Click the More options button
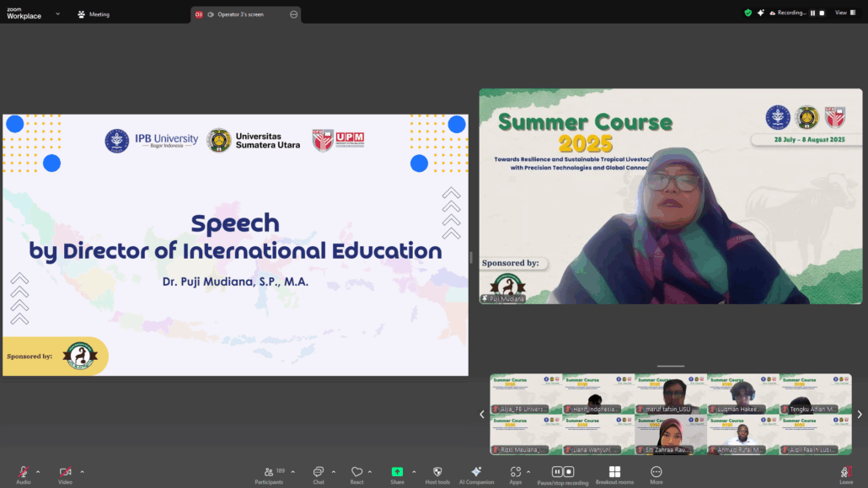 656,472
